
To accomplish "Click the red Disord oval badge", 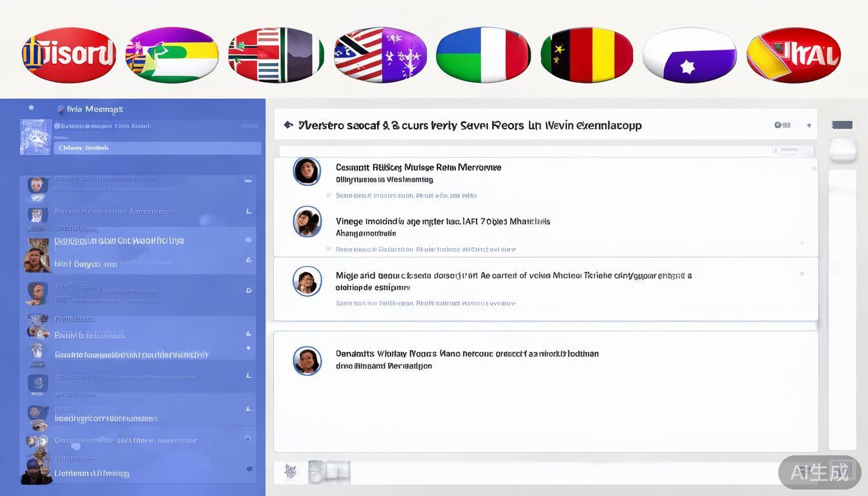I will [68, 55].
